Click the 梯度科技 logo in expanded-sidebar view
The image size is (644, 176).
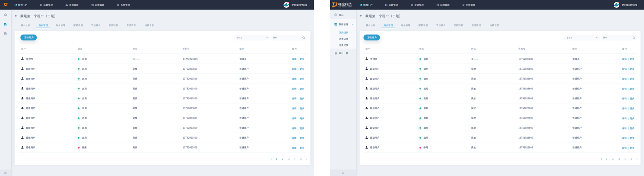point(342,5)
